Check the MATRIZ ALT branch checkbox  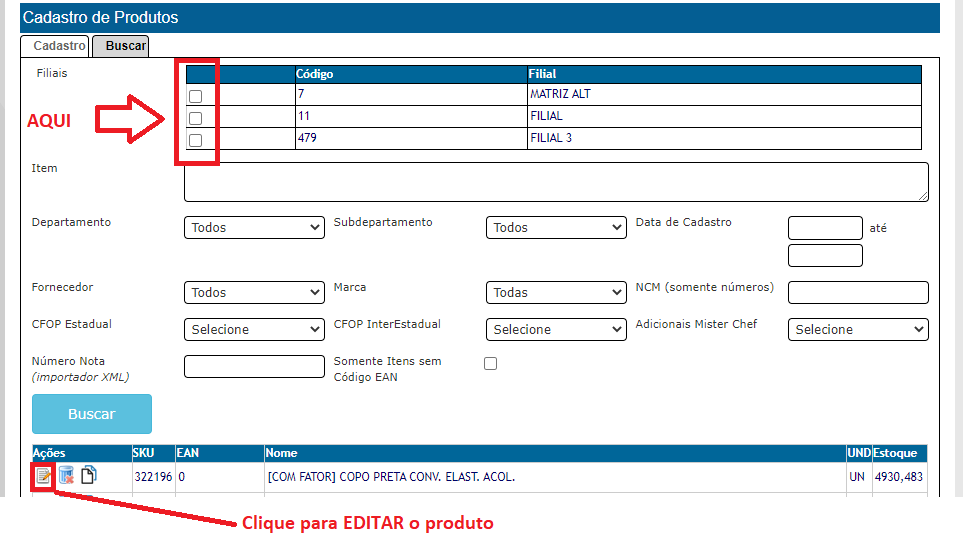196,96
